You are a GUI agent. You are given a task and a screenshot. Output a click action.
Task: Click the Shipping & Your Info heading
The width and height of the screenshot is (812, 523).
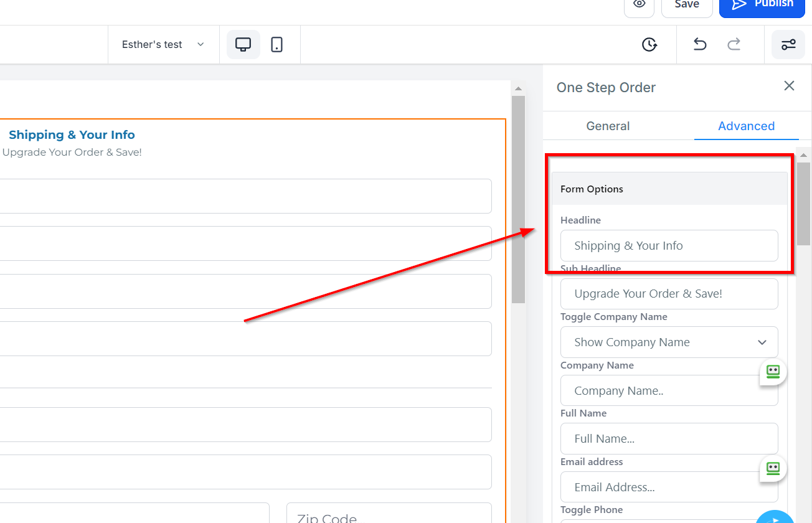coord(72,134)
